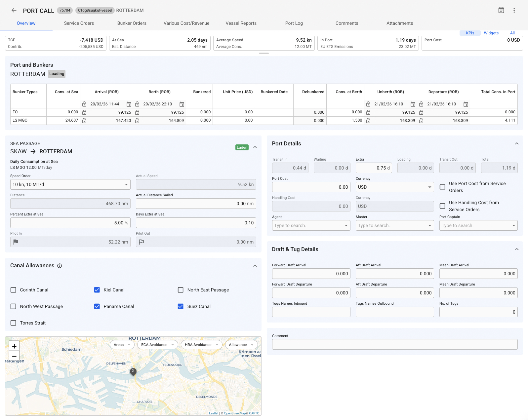Select the Widgets view link
The height and width of the screenshot is (420, 528).
coord(491,33)
